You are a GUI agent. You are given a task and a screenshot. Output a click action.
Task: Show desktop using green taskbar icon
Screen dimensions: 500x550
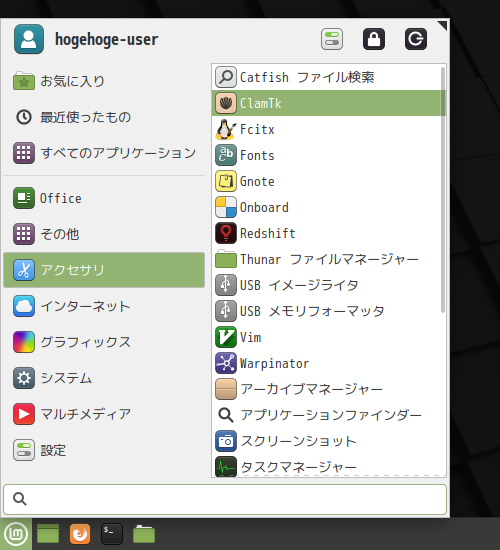click(48, 534)
